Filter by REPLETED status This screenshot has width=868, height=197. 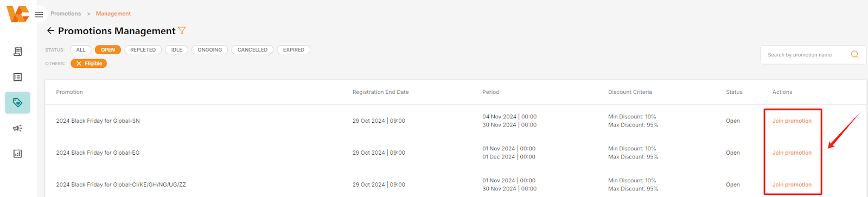tap(143, 50)
